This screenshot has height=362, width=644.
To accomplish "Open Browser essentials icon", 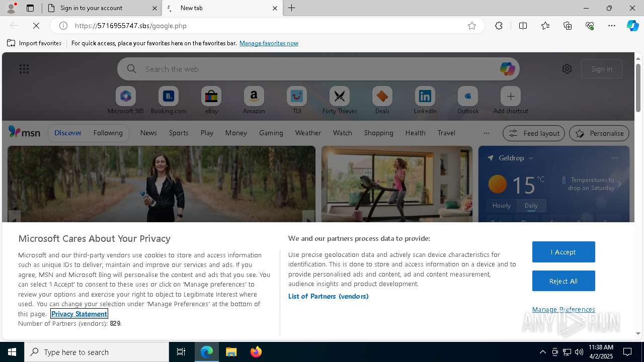I will coord(590,26).
